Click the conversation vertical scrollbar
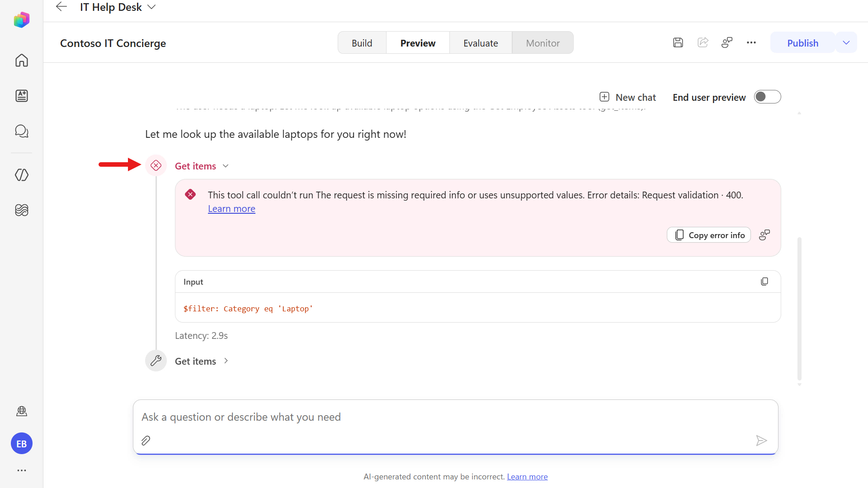 [799, 308]
